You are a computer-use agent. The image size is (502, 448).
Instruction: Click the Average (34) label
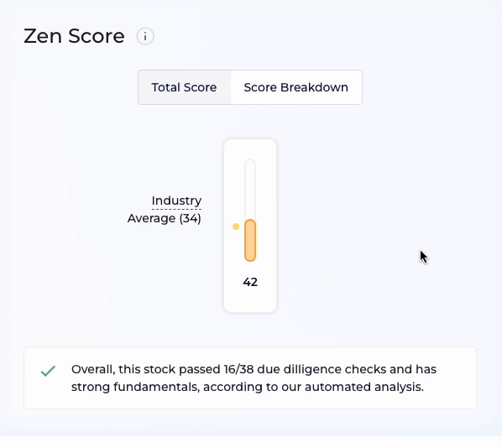click(x=165, y=218)
